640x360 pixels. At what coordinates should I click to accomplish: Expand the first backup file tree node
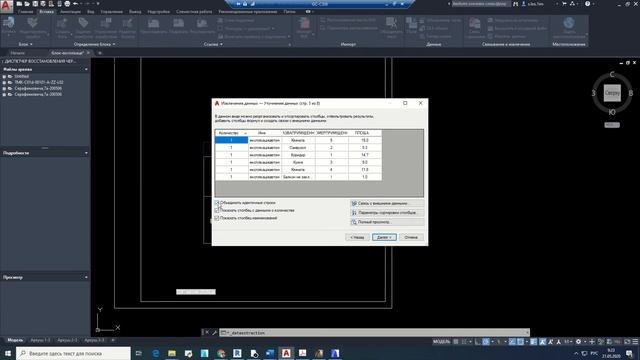click(x=4, y=76)
